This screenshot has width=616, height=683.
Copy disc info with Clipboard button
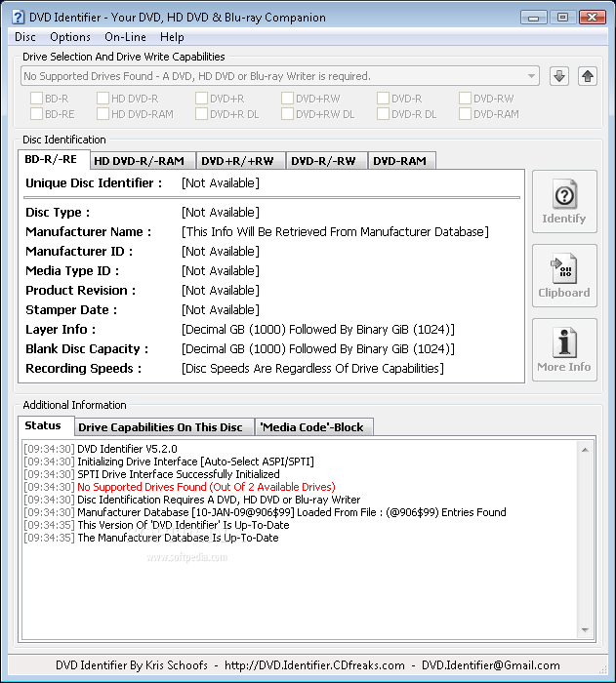point(564,276)
